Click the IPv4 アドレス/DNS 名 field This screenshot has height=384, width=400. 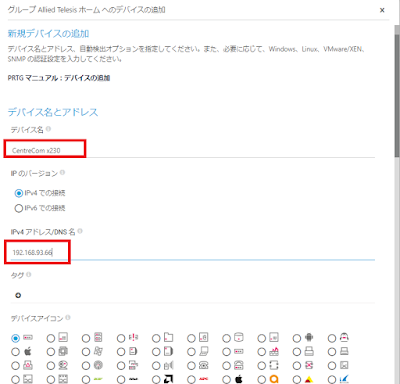pos(193,252)
